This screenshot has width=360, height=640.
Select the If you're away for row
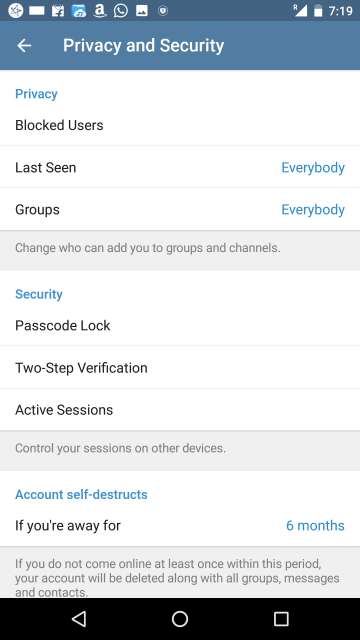180,525
